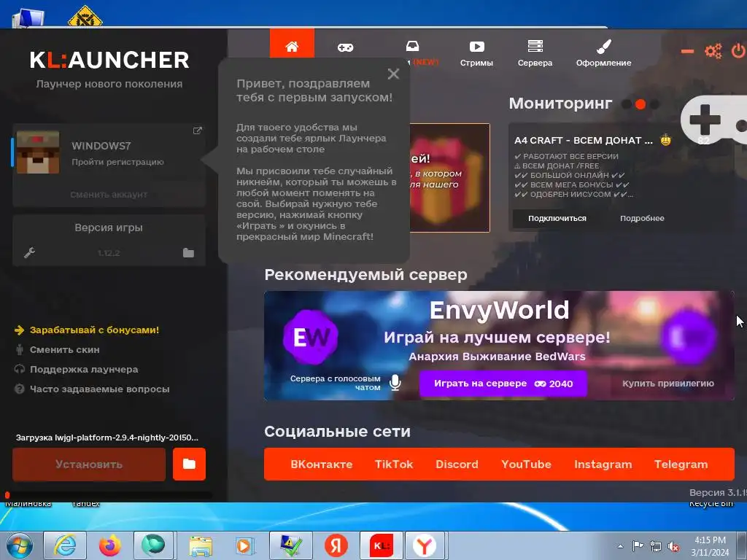Open game version dropdown showing 1.12.2

pos(109,253)
